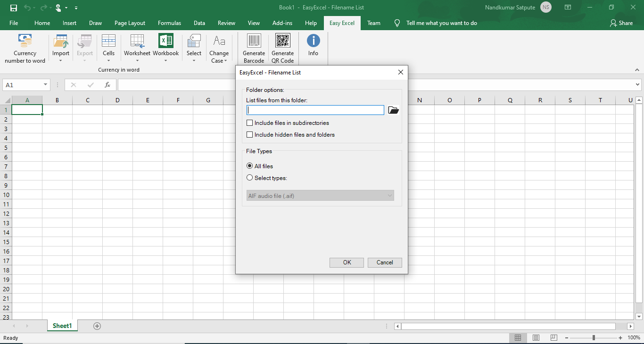The image size is (644, 344).
Task: Open Ribbon Display Options icon
Action: 568,8
